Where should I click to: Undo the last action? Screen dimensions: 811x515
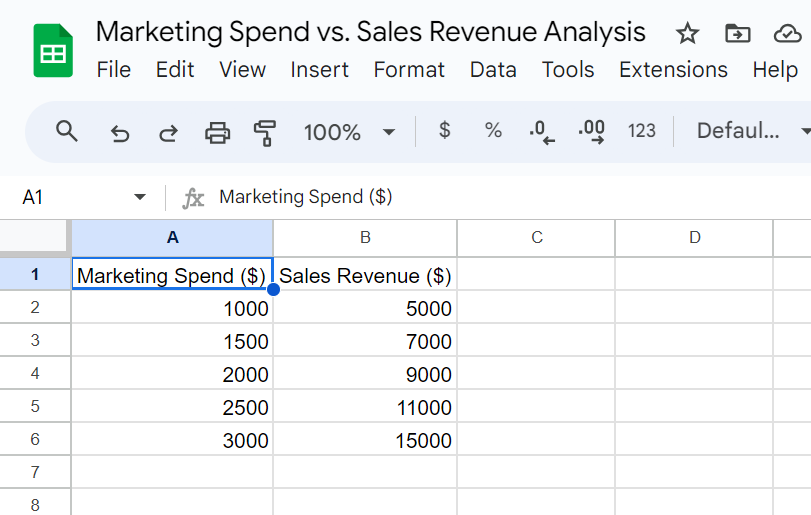[x=120, y=132]
